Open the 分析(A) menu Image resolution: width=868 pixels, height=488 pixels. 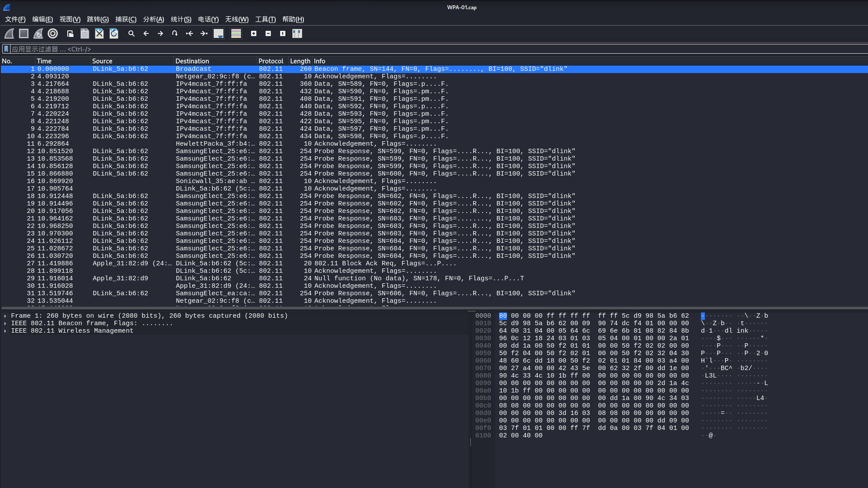pos(153,19)
